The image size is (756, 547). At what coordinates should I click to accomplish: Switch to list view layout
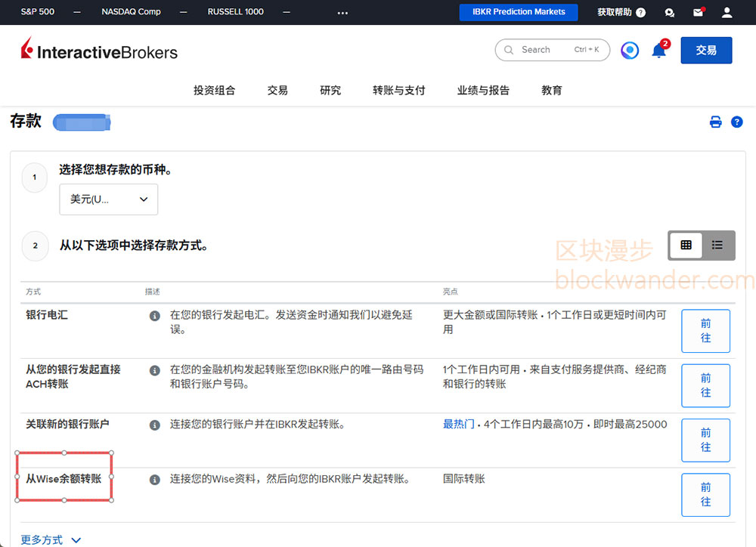coord(717,246)
